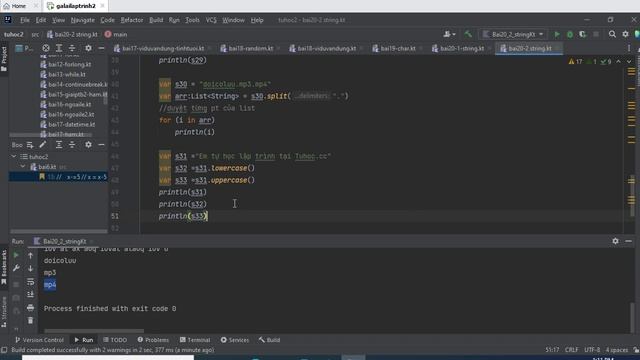Image resolution: width=640 pixels, height=360 pixels.
Task: Build project using the hammer icon
Action: coord(468,34)
